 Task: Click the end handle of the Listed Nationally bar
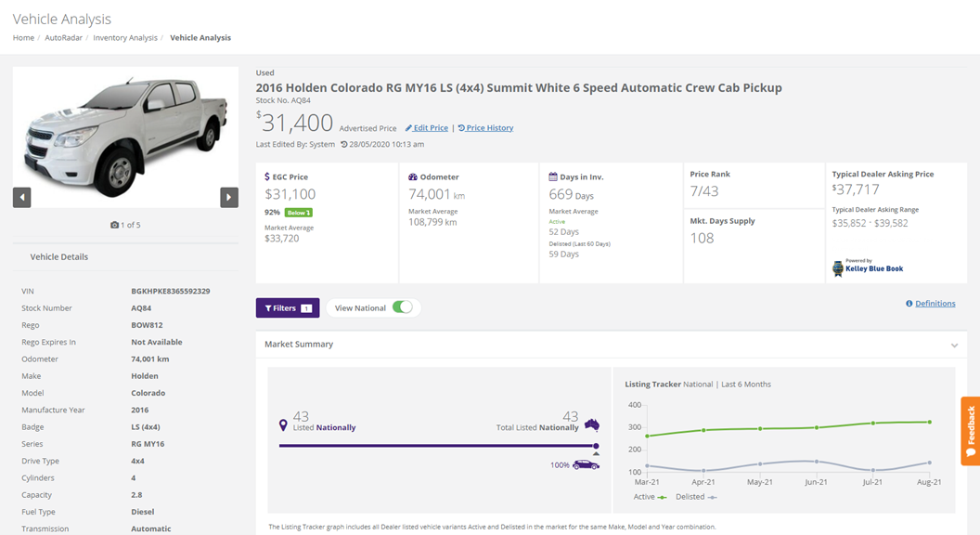(596, 446)
